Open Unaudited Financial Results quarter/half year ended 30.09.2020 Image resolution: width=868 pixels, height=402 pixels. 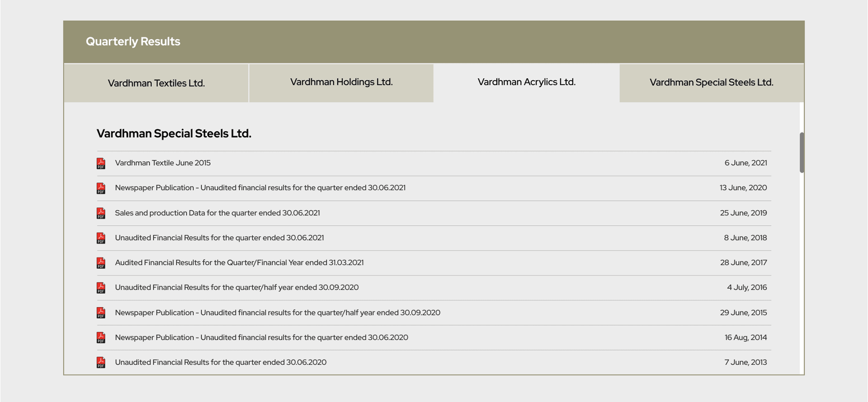[237, 287]
